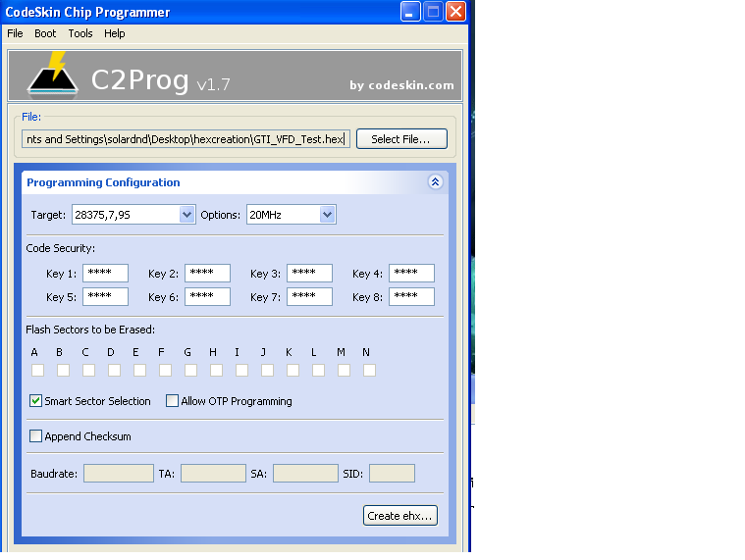
Task: Click the C2Prog lightning logo icon
Action: tap(52, 74)
